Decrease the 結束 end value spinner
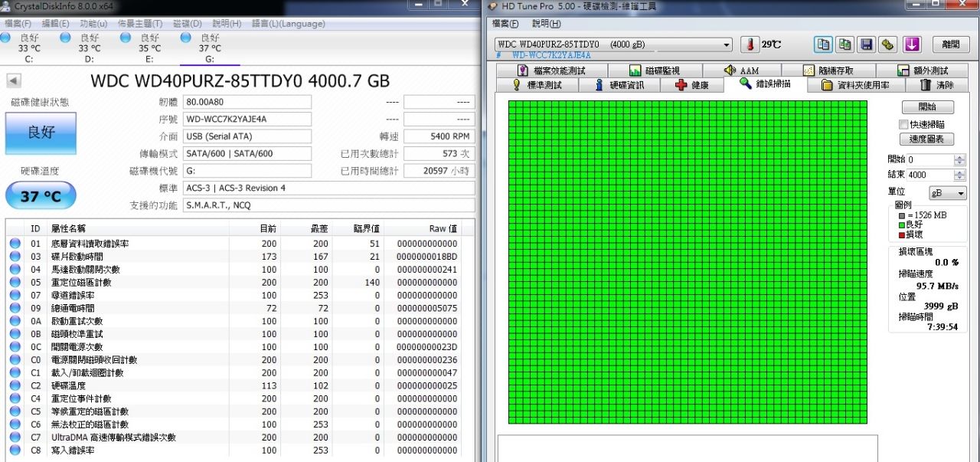Image resolution: width=980 pixels, height=462 pixels. coord(959,178)
